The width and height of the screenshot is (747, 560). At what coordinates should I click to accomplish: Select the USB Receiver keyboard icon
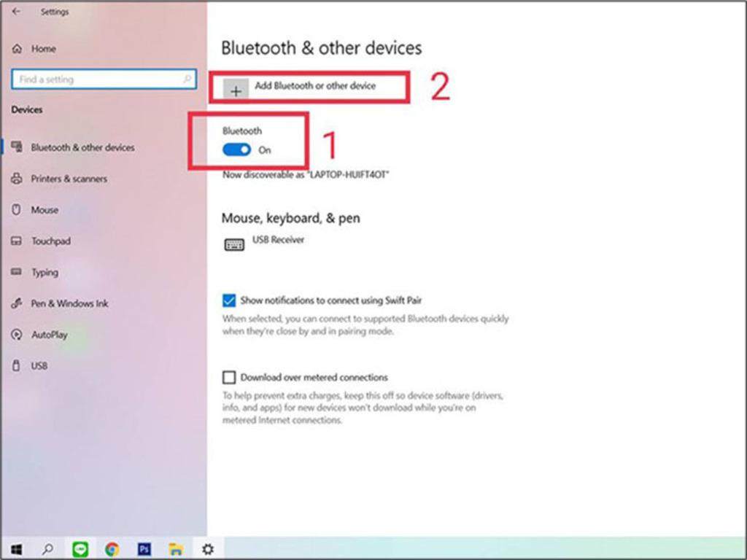(x=234, y=245)
